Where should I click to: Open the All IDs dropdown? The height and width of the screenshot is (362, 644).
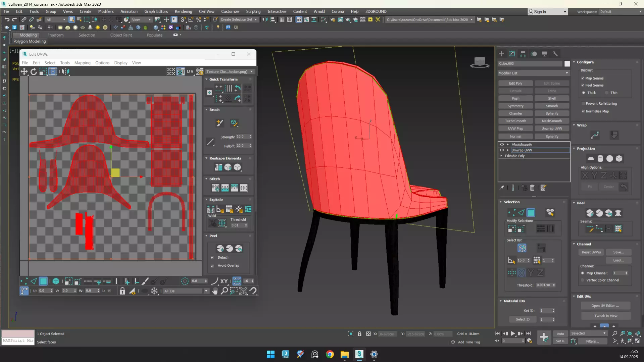coord(186,291)
